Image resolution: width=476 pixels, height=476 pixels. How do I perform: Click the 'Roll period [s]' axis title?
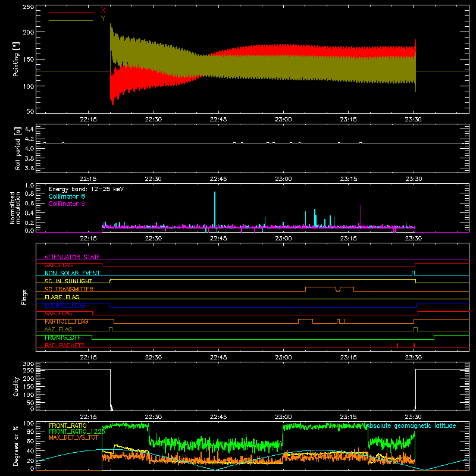pos(17,148)
